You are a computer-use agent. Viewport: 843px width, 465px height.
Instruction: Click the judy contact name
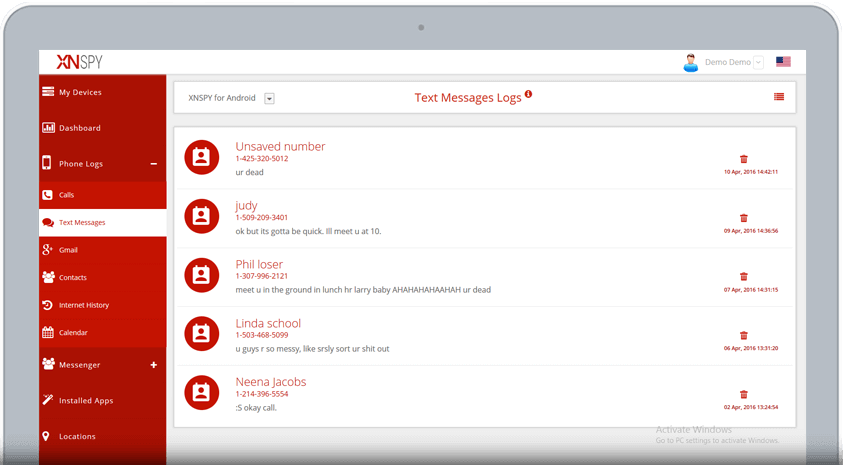(246, 205)
